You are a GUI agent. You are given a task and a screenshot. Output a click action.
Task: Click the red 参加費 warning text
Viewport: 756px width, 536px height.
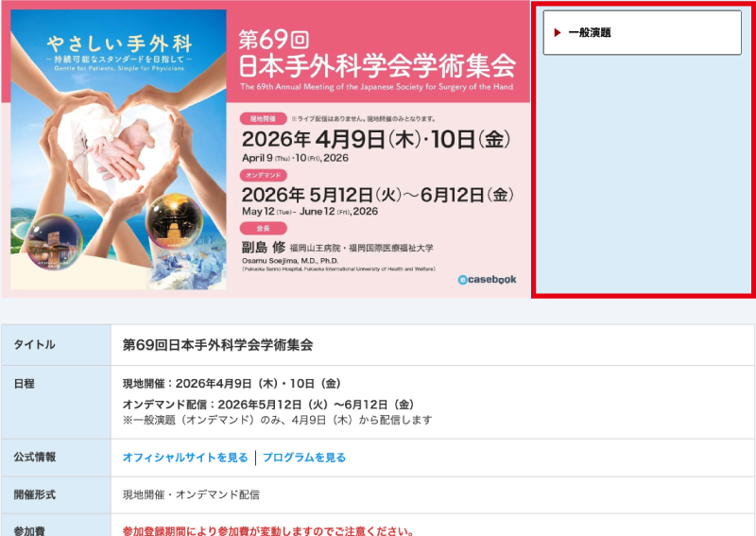coord(268,531)
